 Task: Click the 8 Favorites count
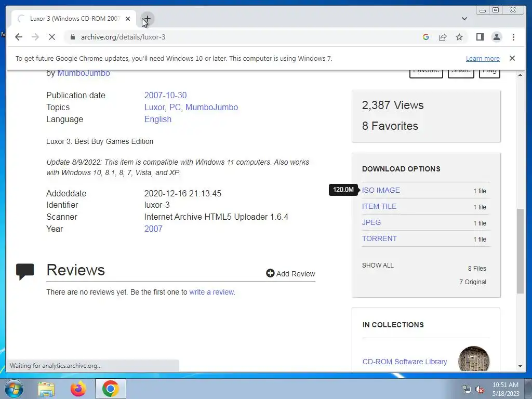[x=390, y=126]
